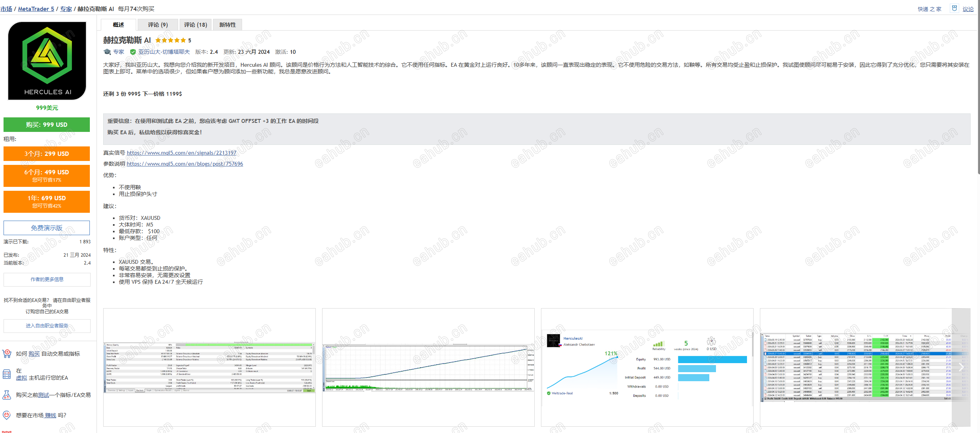Click the 虚拟 hosting link
Viewport: 980px width, 433px height.
22,378
